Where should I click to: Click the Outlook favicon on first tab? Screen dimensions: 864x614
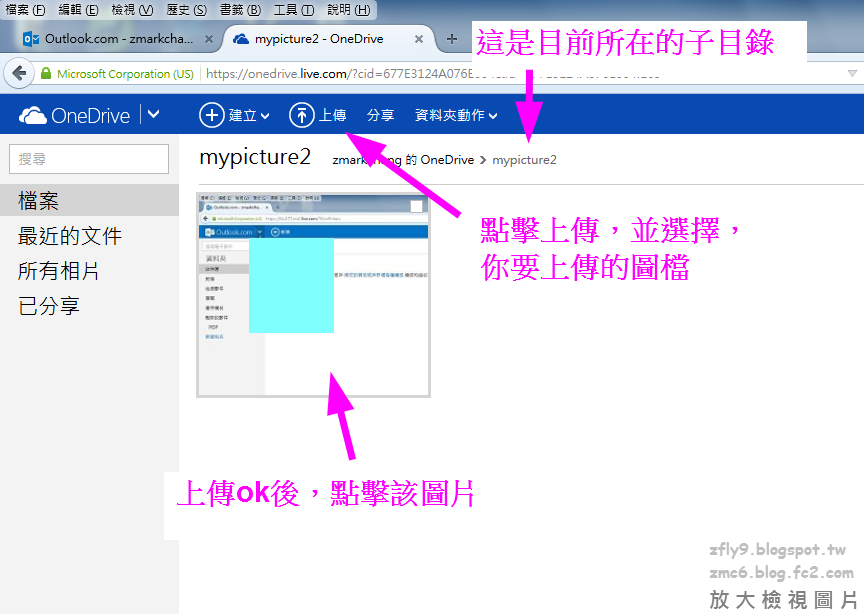(x=31, y=39)
